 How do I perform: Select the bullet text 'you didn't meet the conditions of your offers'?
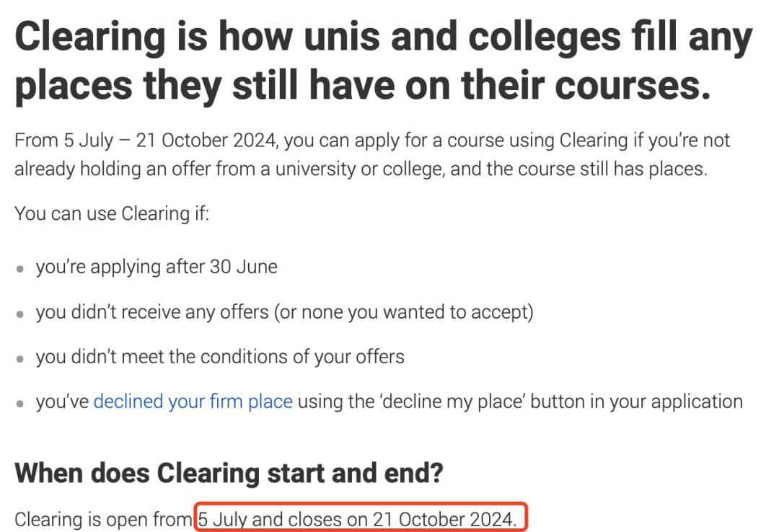220,357
